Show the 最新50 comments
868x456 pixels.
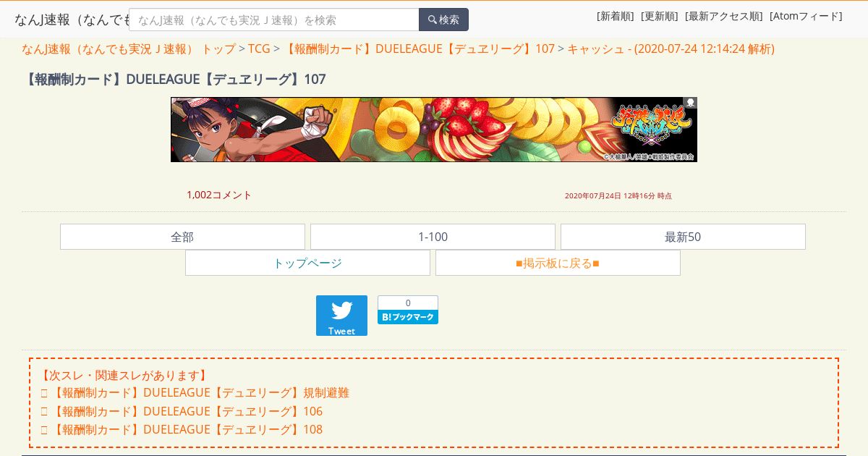(683, 237)
